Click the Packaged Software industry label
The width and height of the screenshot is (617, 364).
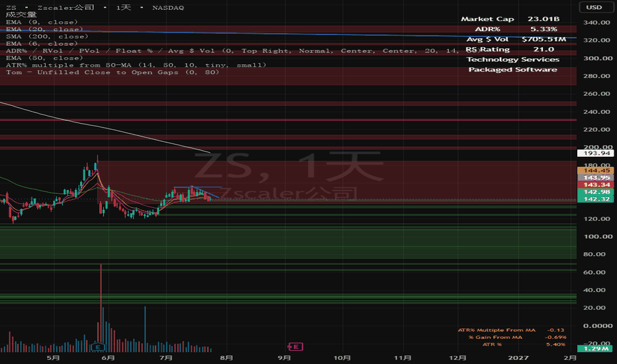pyautogui.click(x=512, y=69)
